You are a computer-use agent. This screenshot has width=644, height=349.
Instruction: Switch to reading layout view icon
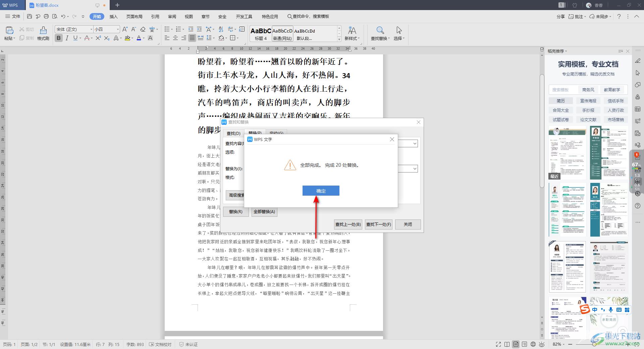[x=507, y=344]
